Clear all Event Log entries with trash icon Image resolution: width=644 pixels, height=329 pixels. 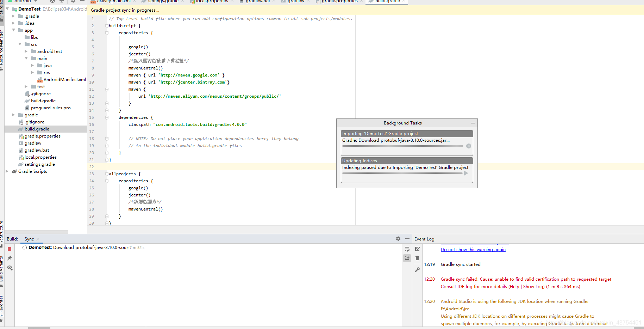[x=417, y=258]
